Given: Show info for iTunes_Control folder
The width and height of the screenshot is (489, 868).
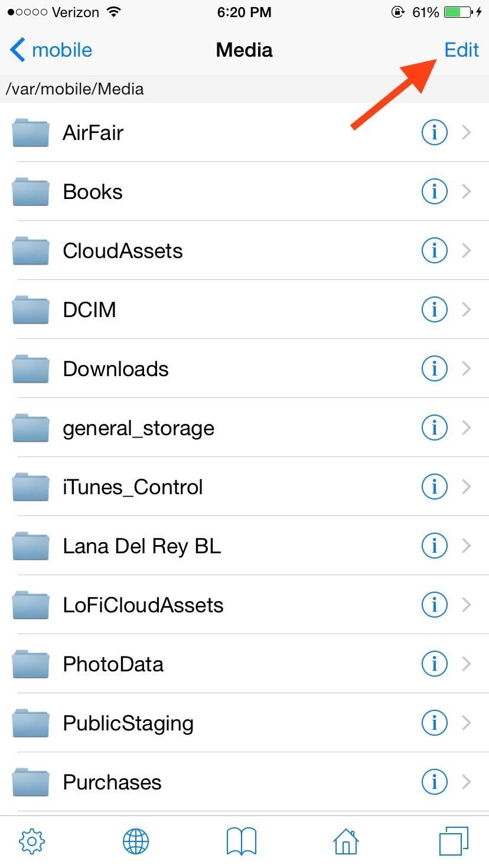Looking at the screenshot, I should (435, 487).
